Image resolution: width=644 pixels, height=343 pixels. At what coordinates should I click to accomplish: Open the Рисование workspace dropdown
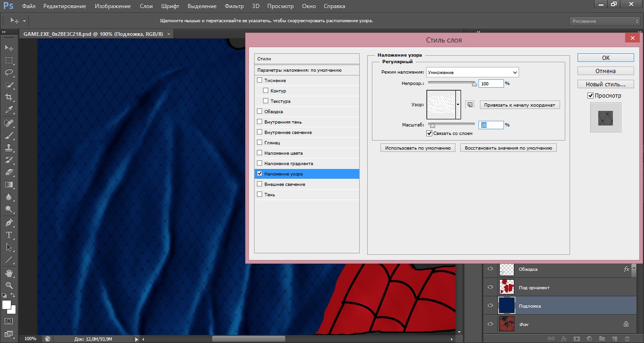[604, 21]
